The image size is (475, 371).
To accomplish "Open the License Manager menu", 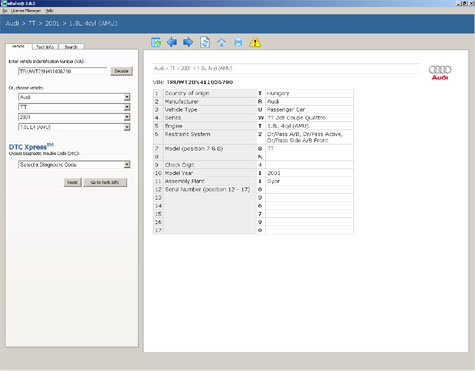I will coord(26,11).
